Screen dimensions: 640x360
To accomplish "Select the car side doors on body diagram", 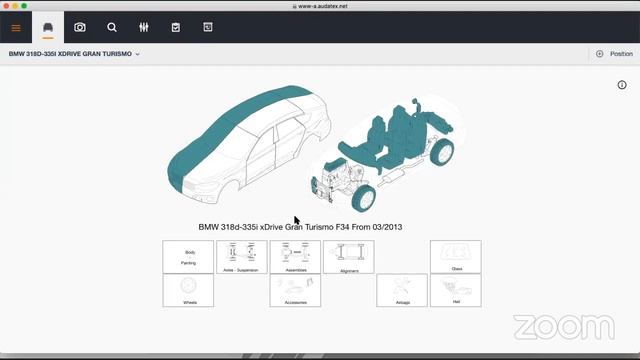I will (276, 151).
